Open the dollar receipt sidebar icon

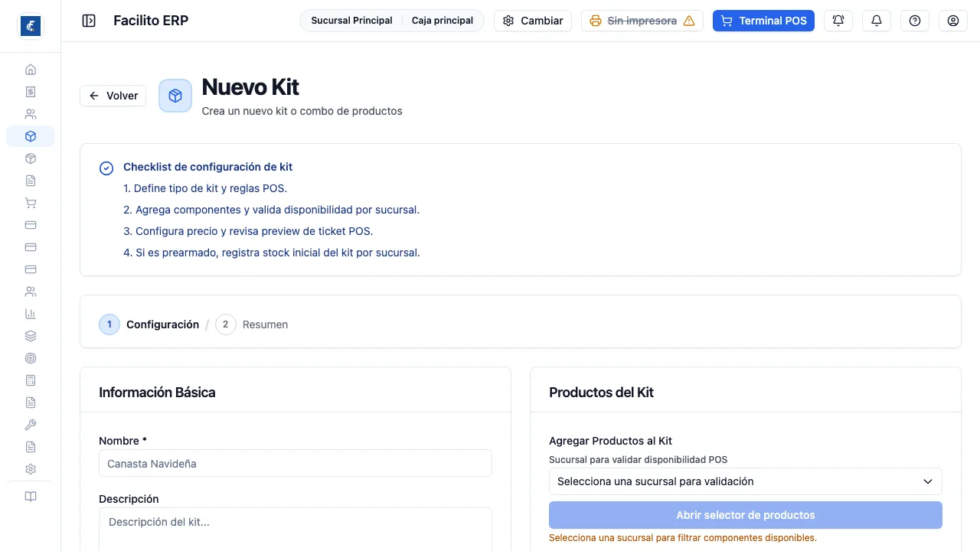[31, 92]
